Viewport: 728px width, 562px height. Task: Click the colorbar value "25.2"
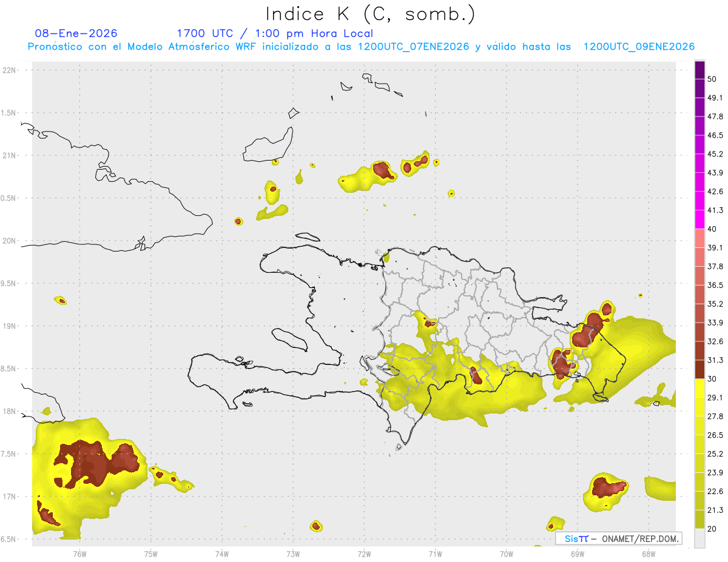(x=716, y=453)
